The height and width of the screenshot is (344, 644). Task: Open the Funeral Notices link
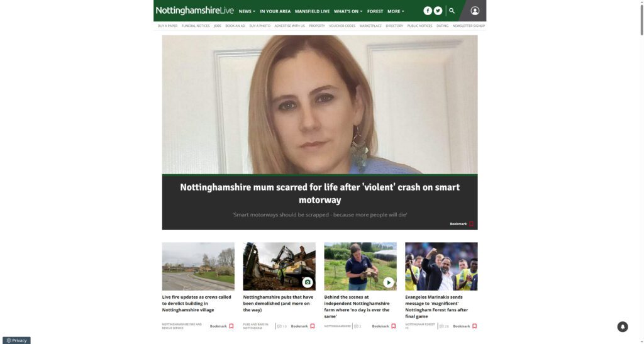point(196,26)
